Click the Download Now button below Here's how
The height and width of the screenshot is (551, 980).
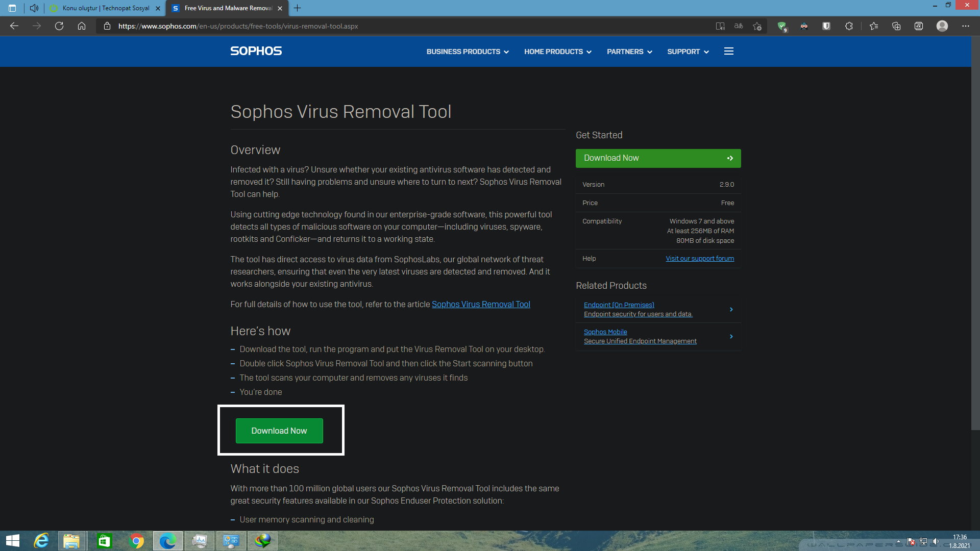point(279,431)
